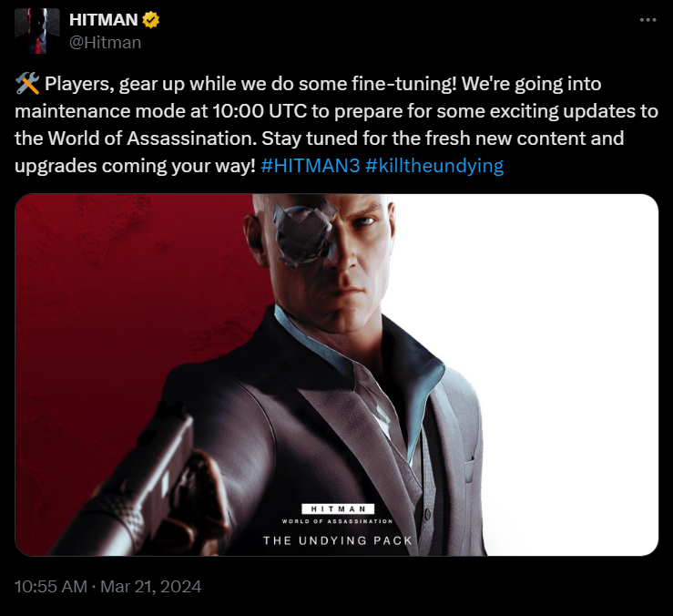Follow the #killtheundying hashtag
The image size is (673, 616).
433,166
